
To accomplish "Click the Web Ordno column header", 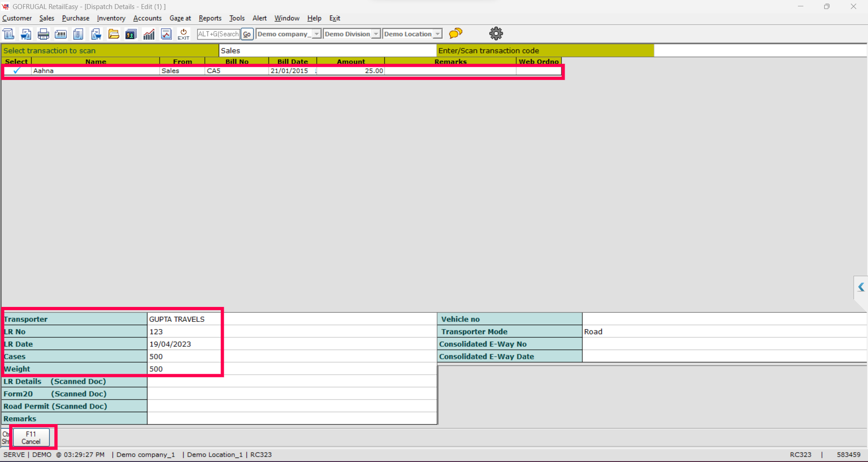I will point(539,61).
